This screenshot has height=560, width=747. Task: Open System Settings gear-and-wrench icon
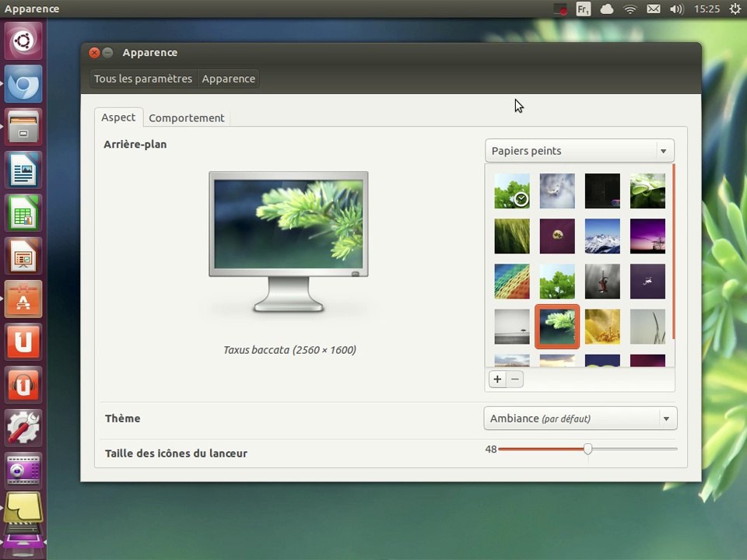coord(23,427)
